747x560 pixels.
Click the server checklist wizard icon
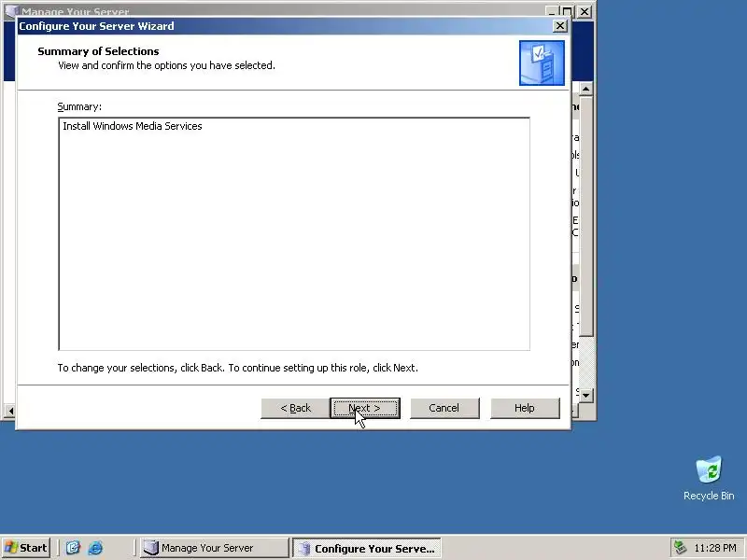542,63
